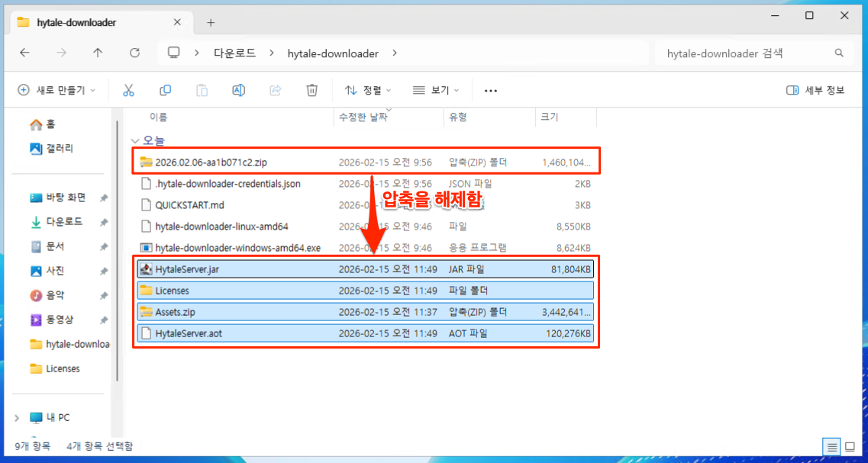Image resolution: width=868 pixels, height=463 pixels.
Task: Open Gallery (갤러리) in sidebar
Action: pos(51,148)
